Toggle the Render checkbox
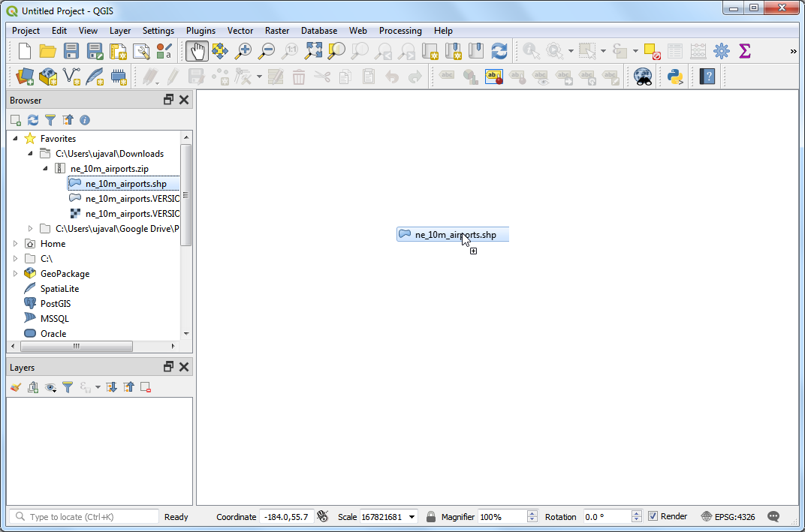Image resolution: width=805 pixels, height=532 pixels. pos(653,516)
